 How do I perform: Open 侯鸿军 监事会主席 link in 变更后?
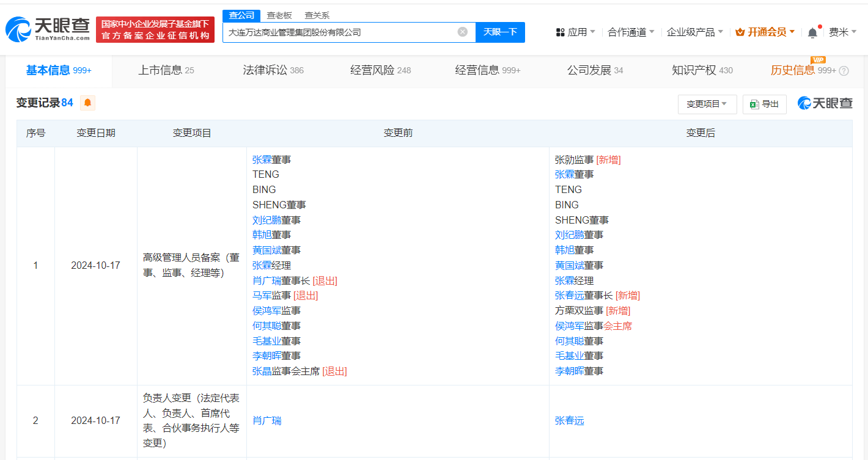(x=570, y=326)
